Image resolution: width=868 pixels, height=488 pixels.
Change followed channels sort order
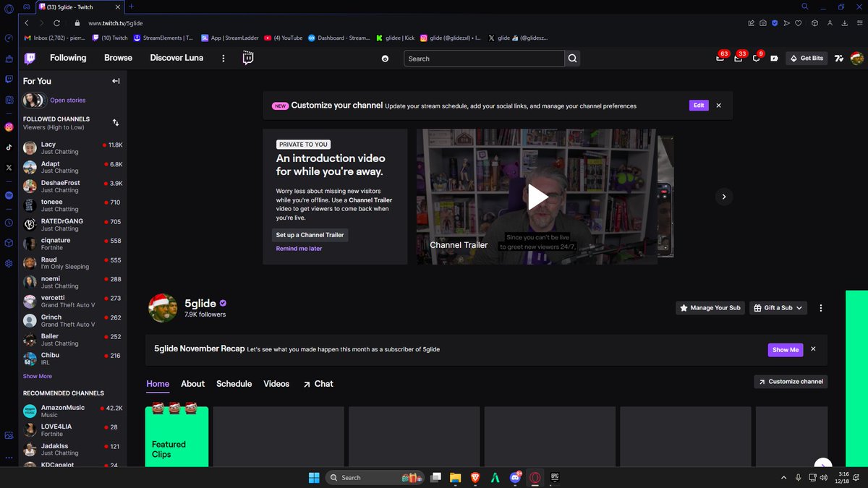click(116, 123)
